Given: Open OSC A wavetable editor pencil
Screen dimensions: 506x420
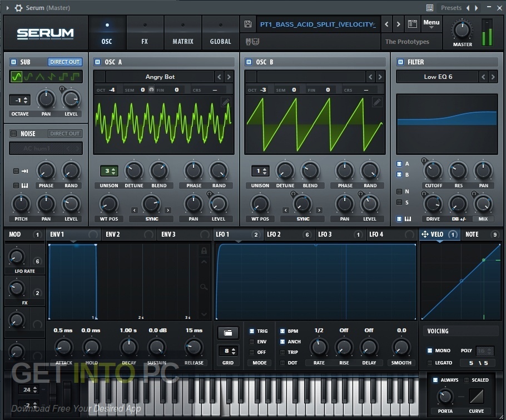Looking at the screenshot, I should coord(226,103).
